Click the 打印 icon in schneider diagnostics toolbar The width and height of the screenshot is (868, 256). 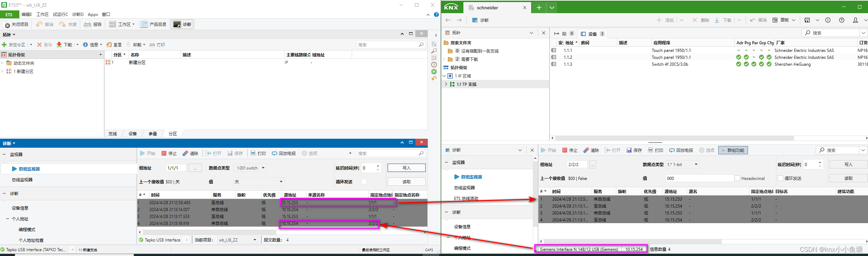[650, 150]
